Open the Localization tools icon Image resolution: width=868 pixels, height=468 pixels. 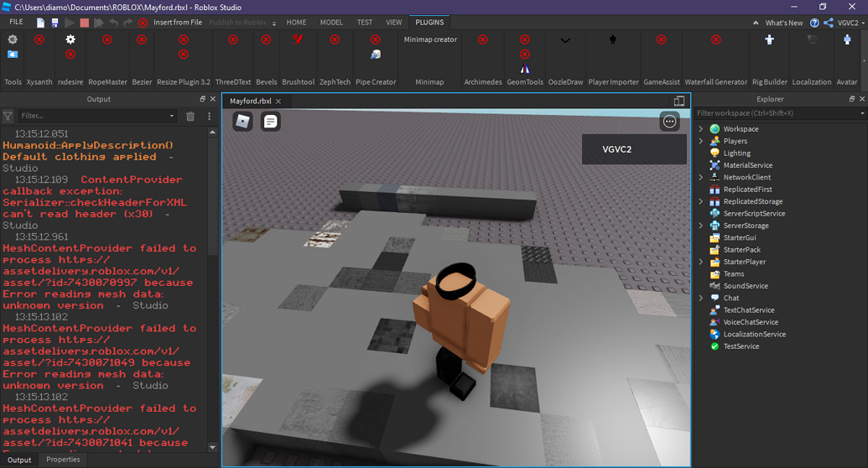tap(812, 39)
